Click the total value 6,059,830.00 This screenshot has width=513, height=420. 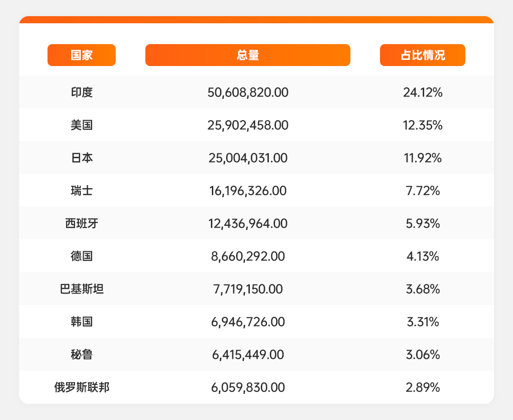(x=247, y=387)
